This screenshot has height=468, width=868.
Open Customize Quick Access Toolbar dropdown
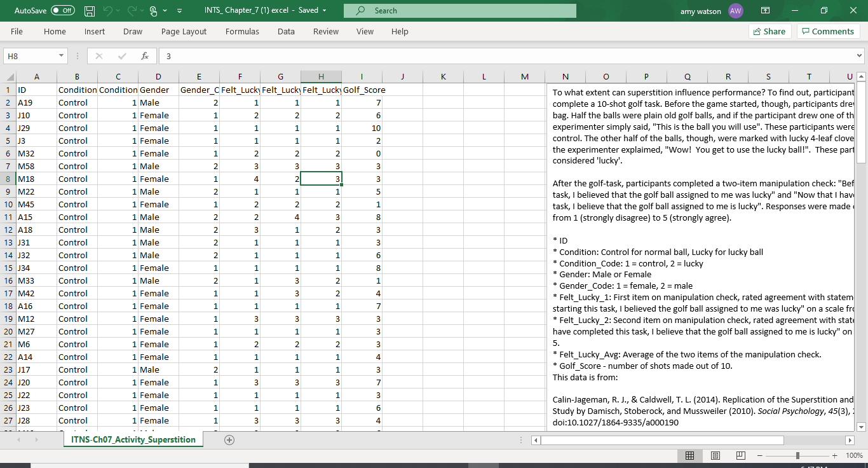180,11
